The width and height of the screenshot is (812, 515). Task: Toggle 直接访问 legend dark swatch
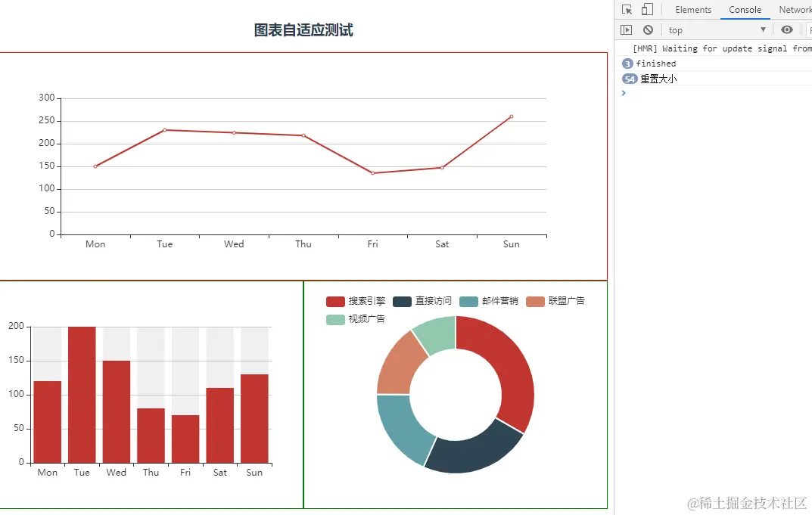pyautogui.click(x=402, y=301)
